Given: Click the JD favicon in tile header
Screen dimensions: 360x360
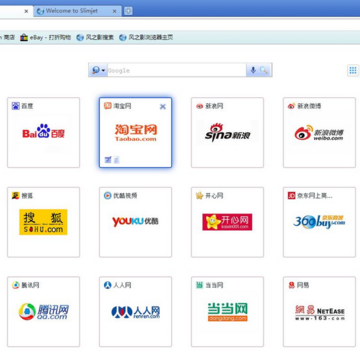Looking at the screenshot, I should pos(292,196).
